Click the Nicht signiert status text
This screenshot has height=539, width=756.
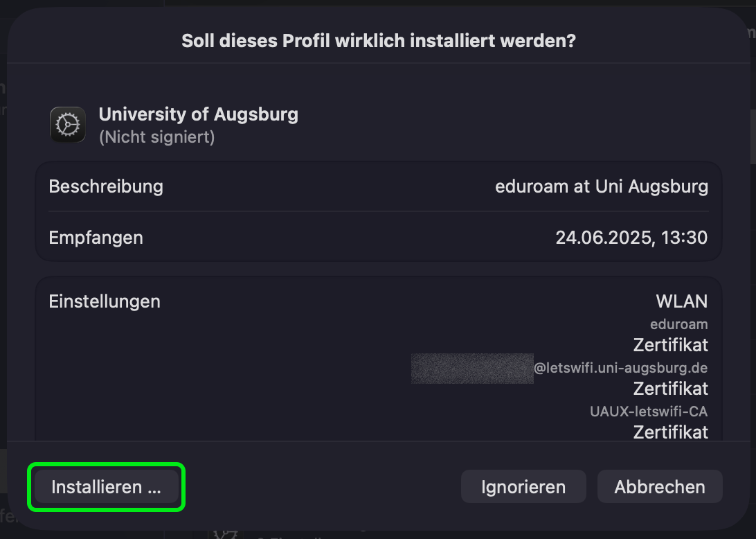156,137
